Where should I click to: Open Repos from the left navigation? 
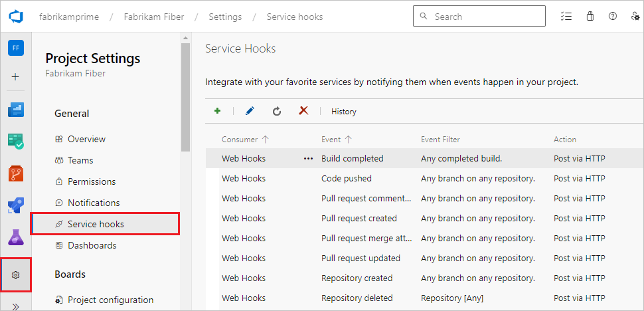(x=16, y=174)
